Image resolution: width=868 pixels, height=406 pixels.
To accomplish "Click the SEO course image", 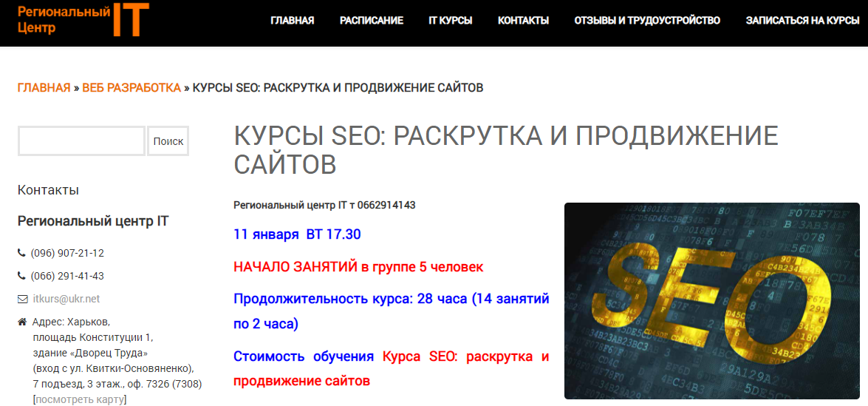I will point(712,301).
